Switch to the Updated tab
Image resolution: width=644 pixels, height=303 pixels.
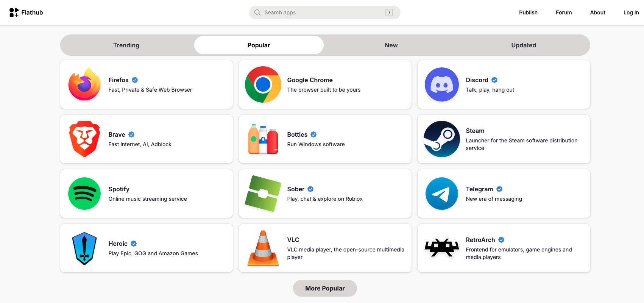pyautogui.click(x=524, y=45)
